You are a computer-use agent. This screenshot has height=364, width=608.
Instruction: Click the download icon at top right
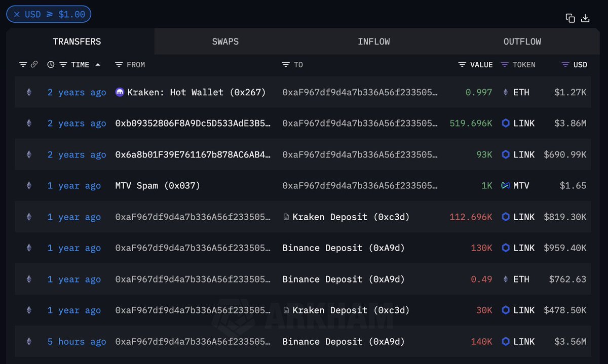pos(585,18)
